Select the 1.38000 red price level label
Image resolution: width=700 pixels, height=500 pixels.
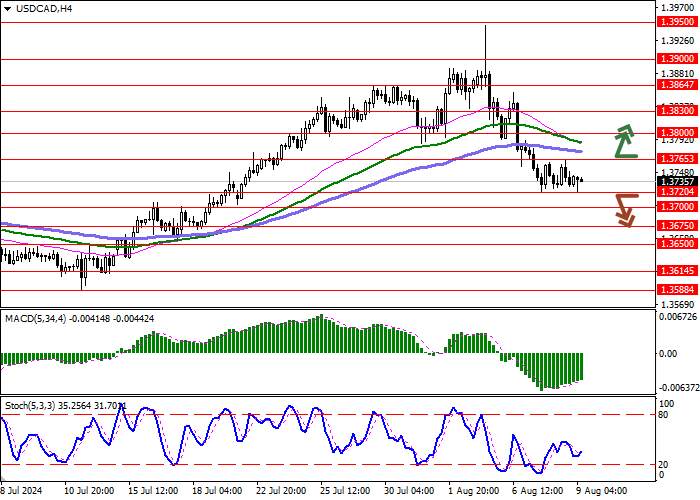point(678,133)
